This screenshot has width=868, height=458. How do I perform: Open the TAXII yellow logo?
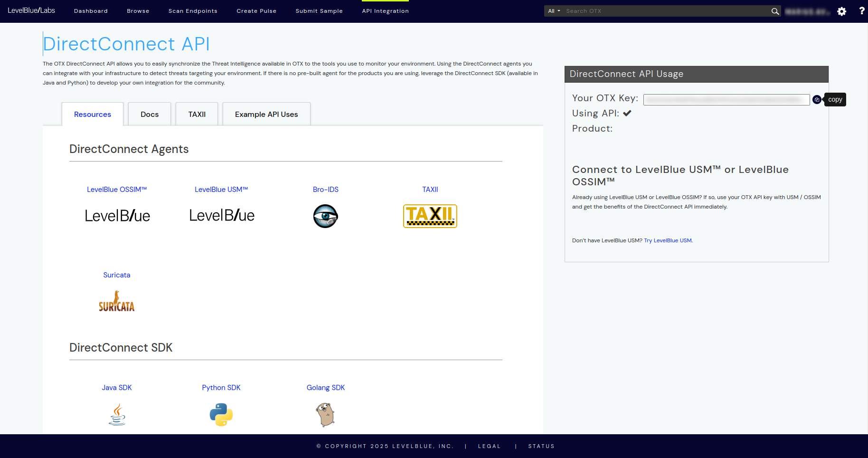tap(430, 216)
